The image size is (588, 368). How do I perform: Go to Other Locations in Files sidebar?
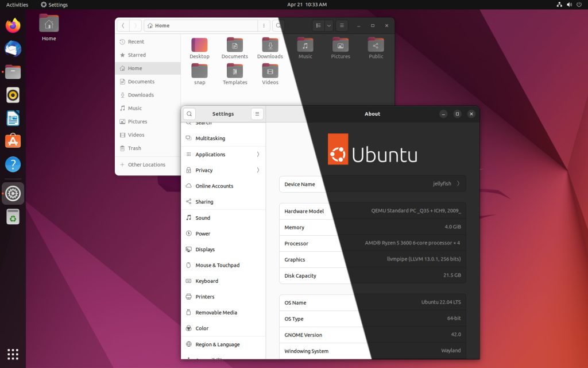click(146, 164)
